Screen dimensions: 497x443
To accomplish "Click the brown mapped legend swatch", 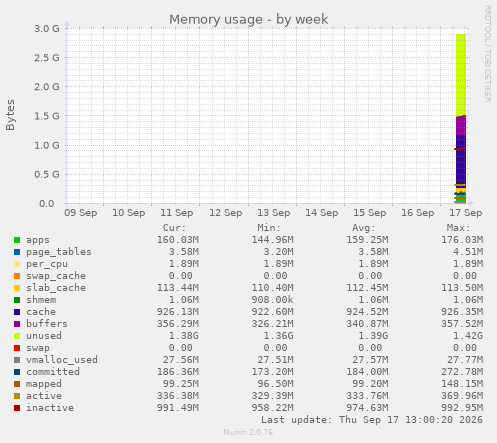I will coord(17,384).
